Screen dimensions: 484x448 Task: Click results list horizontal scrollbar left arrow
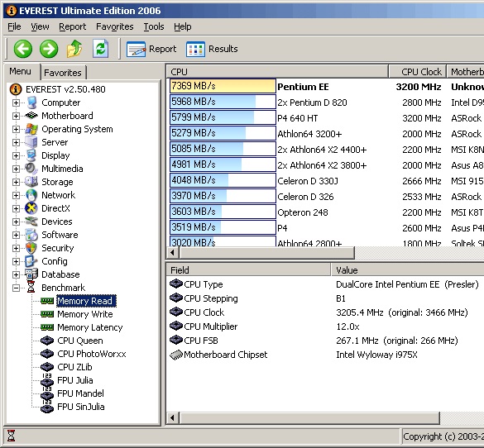173,253
